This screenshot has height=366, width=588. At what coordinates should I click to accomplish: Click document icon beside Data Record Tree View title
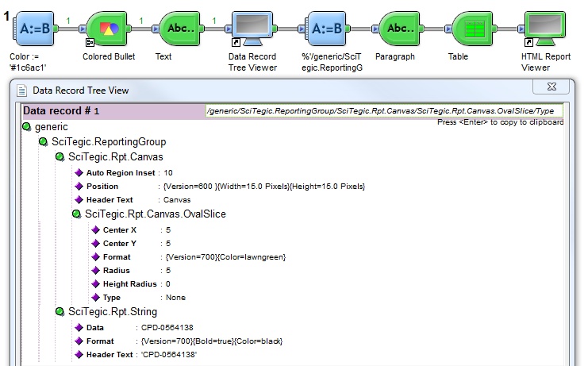[22, 91]
